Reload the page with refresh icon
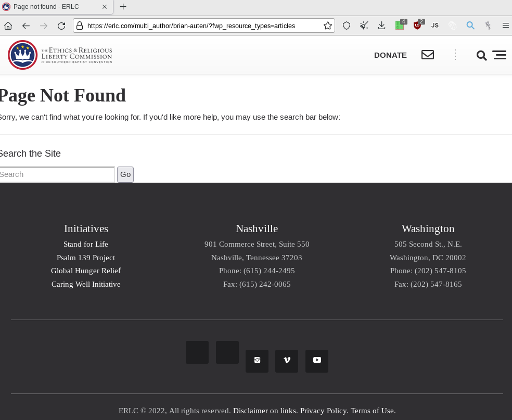 (61, 26)
